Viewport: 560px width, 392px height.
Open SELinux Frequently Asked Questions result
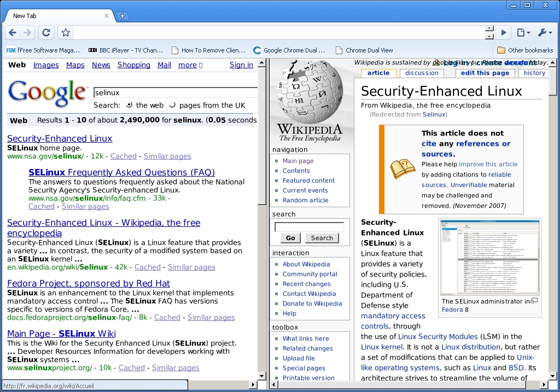[121, 172]
